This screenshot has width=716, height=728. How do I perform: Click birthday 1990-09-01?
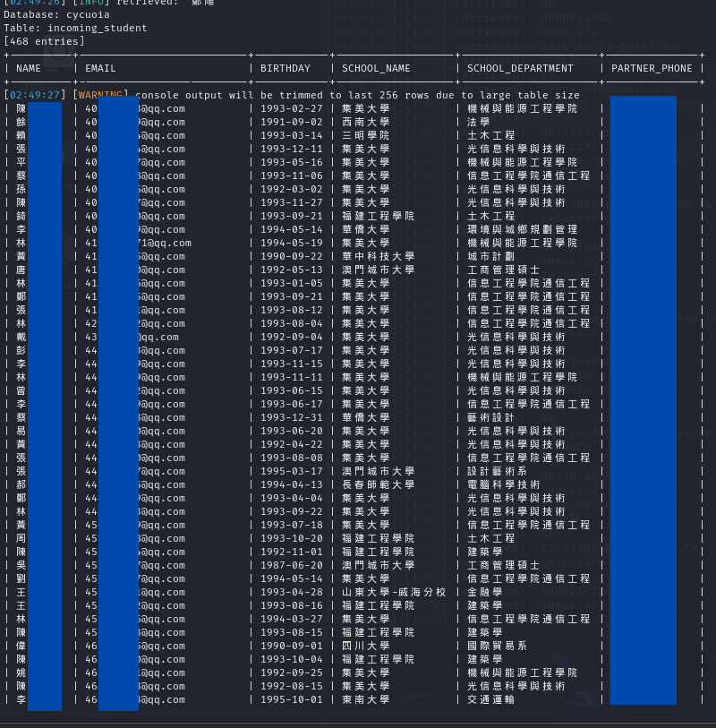click(292, 646)
